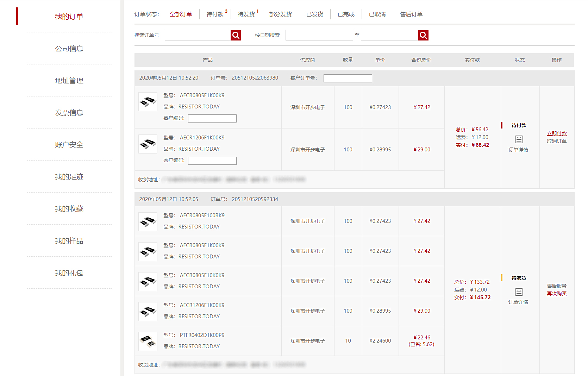Click the 再次购买 link
This screenshot has height=376, width=588.
557,294
